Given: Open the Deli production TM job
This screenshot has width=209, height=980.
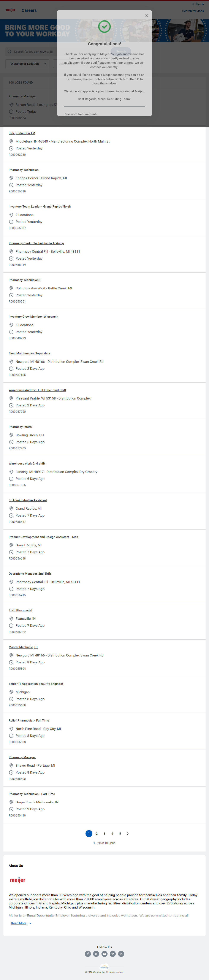Looking at the screenshot, I should click(22, 133).
